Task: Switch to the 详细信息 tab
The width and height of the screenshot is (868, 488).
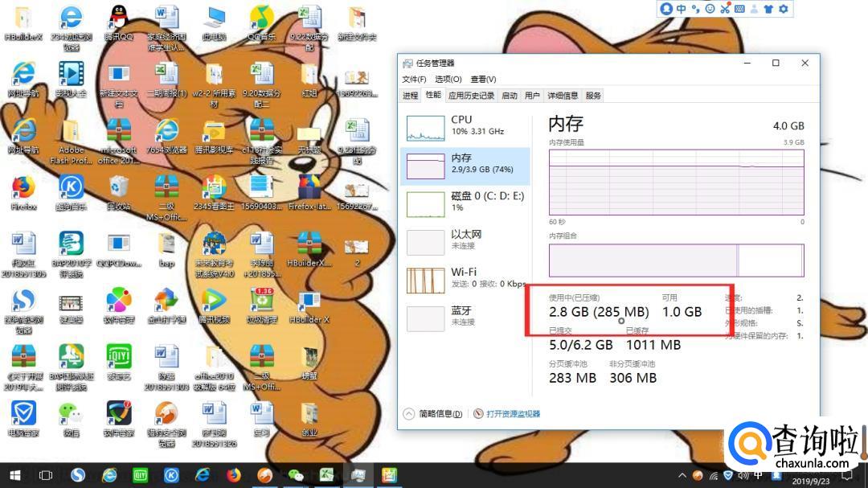Action: coord(563,96)
